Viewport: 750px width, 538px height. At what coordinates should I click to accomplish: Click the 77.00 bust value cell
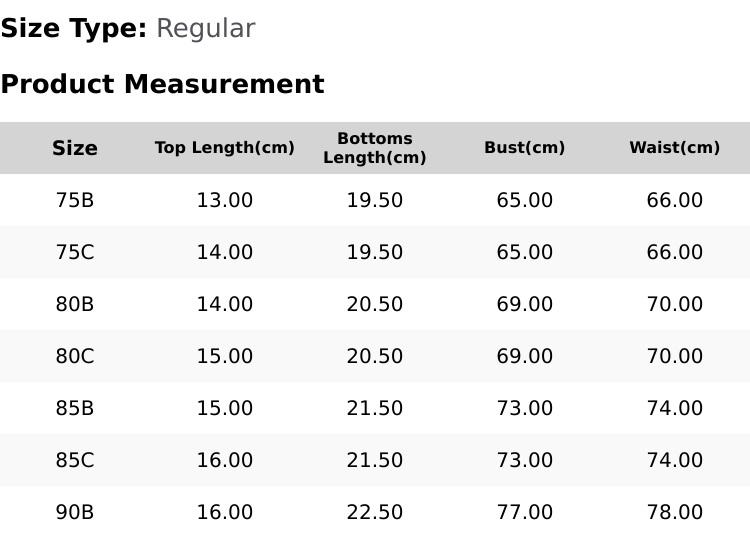pos(524,512)
